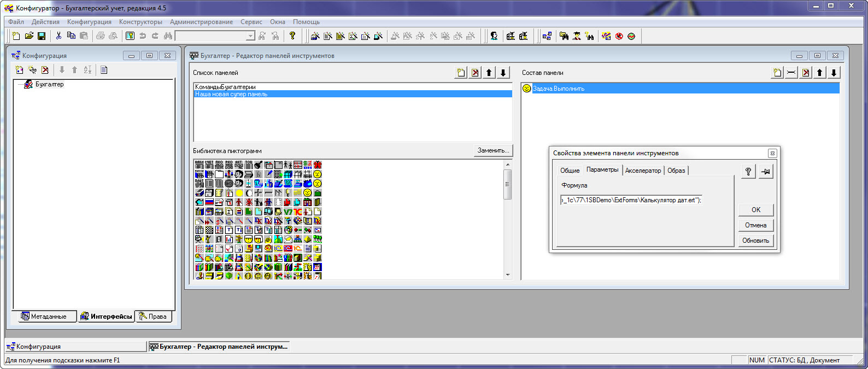Open the search combo box dropdown arrow
This screenshot has height=369, width=868.
(250, 36)
